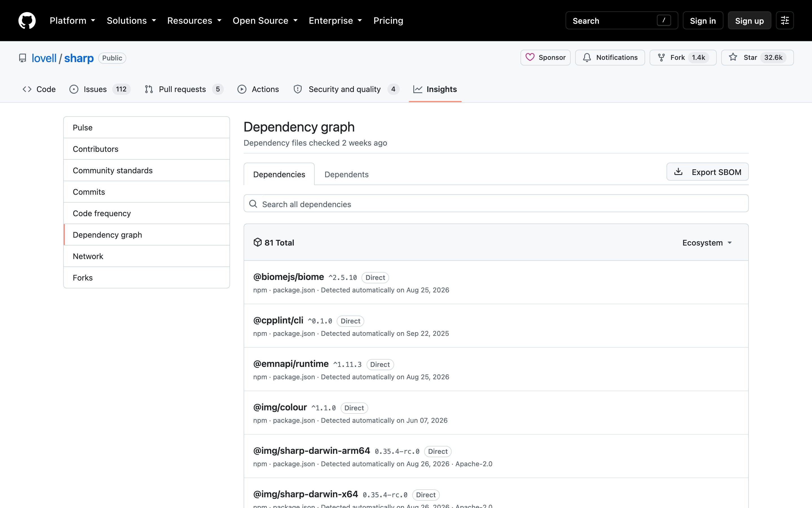The height and width of the screenshot is (508, 812).
Task: Click the Direct label next to @cpplint/cli
Action: pos(350,321)
